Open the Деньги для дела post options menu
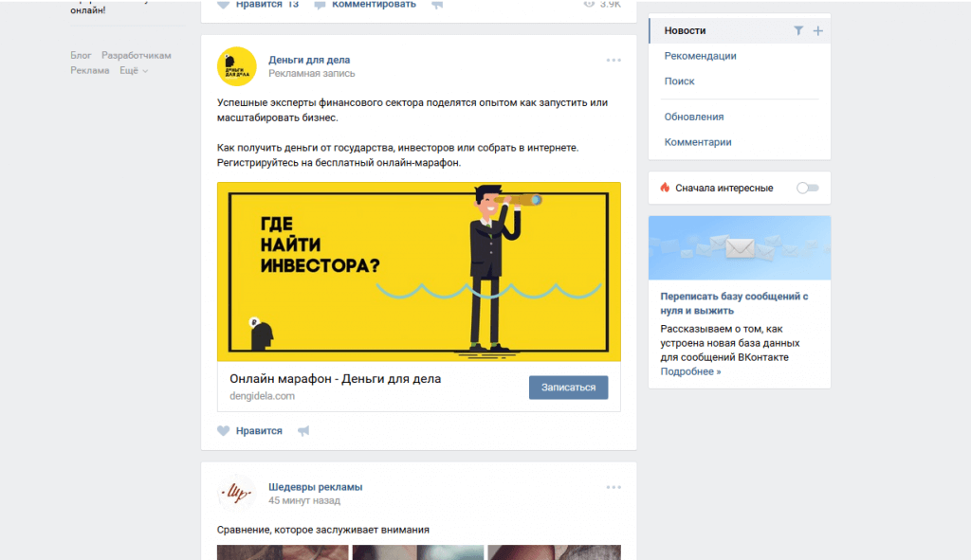 (614, 60)
